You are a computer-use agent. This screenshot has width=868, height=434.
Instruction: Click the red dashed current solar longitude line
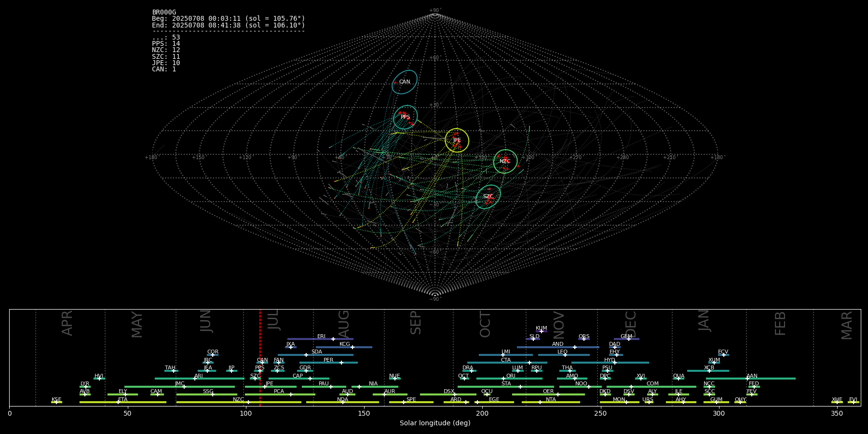point(260,357)
